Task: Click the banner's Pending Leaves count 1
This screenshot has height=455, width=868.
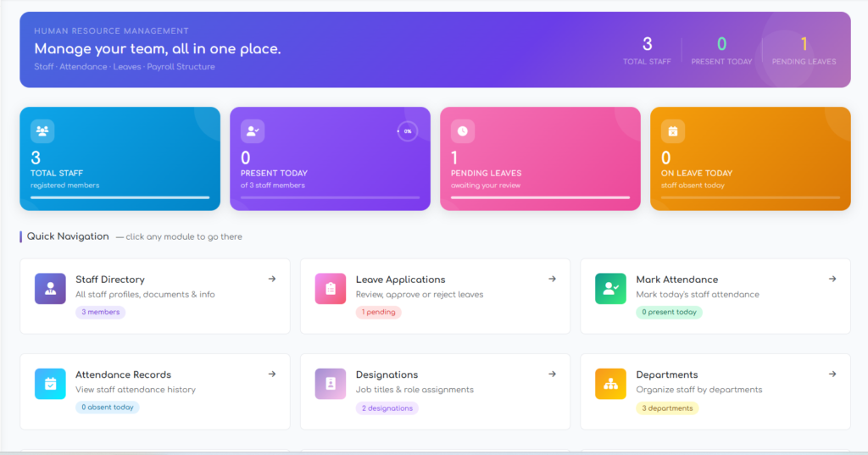Action: pyautogui.click(x=804, y=44)
